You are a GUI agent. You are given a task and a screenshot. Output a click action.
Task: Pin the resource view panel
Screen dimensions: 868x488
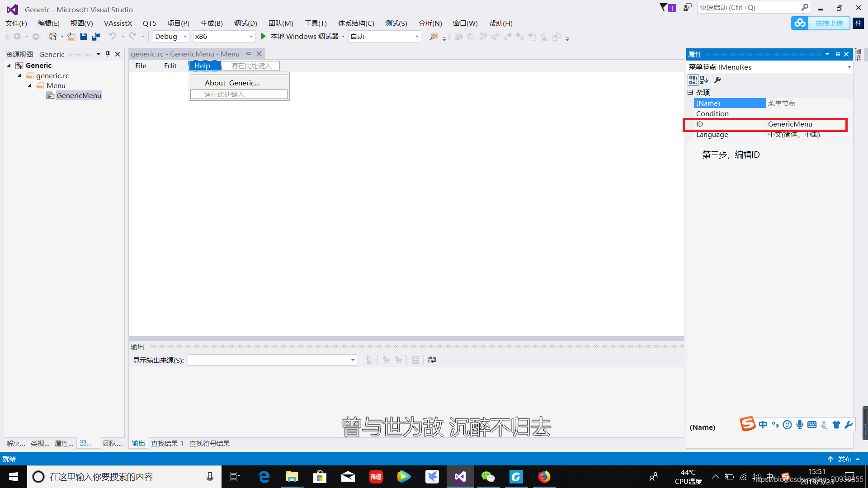108,54
